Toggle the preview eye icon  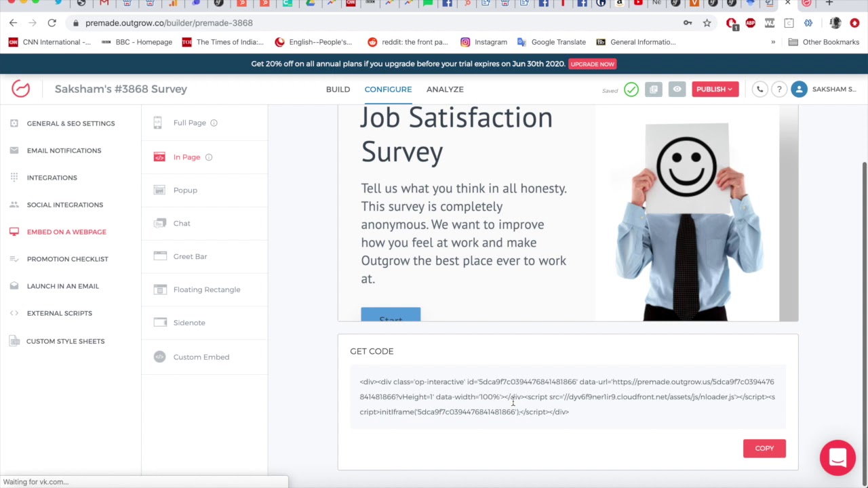pos(677,89)
